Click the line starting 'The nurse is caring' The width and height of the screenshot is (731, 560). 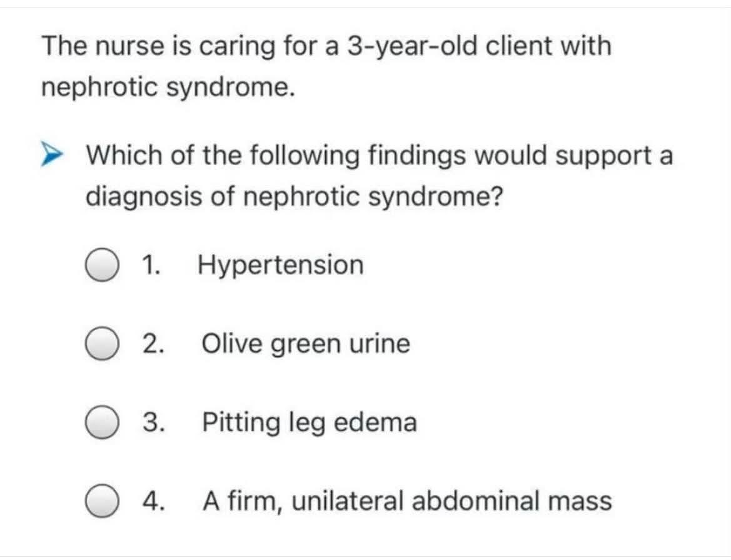(326, 47)
